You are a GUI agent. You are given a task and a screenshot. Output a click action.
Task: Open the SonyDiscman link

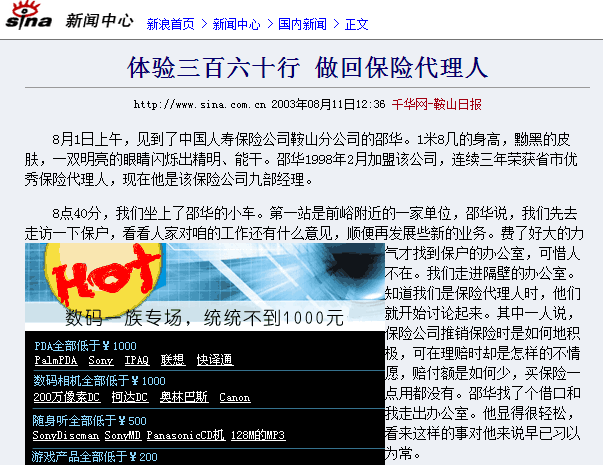click(67, 436)
